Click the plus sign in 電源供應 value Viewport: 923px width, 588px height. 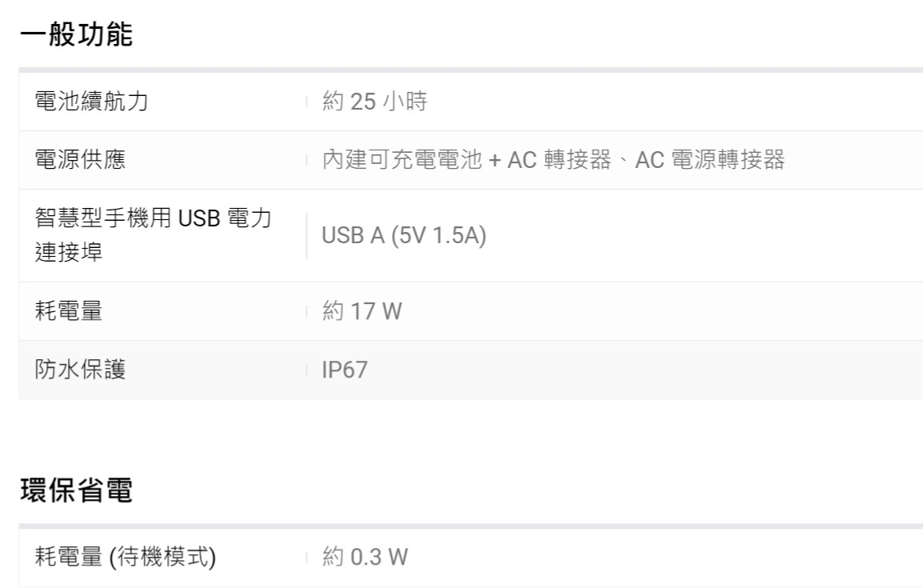[494, 161]
